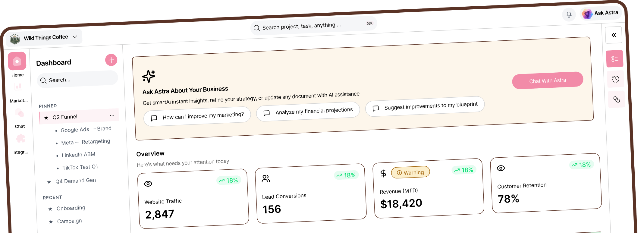Click the 'Market...' label in sidebar

pyautogui.click(x=19, y=101)
